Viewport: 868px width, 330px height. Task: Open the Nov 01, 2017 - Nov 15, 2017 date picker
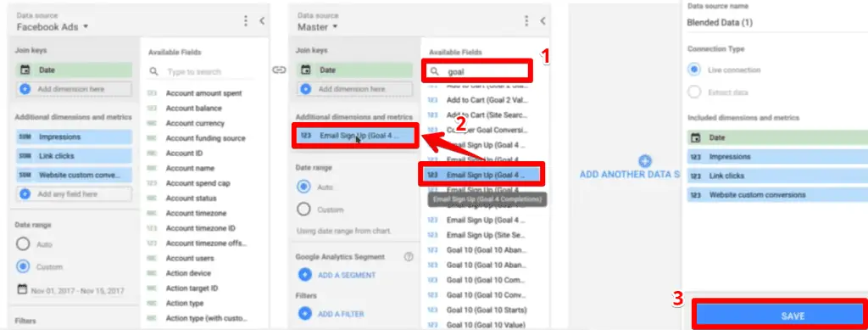tap(71, 290)
